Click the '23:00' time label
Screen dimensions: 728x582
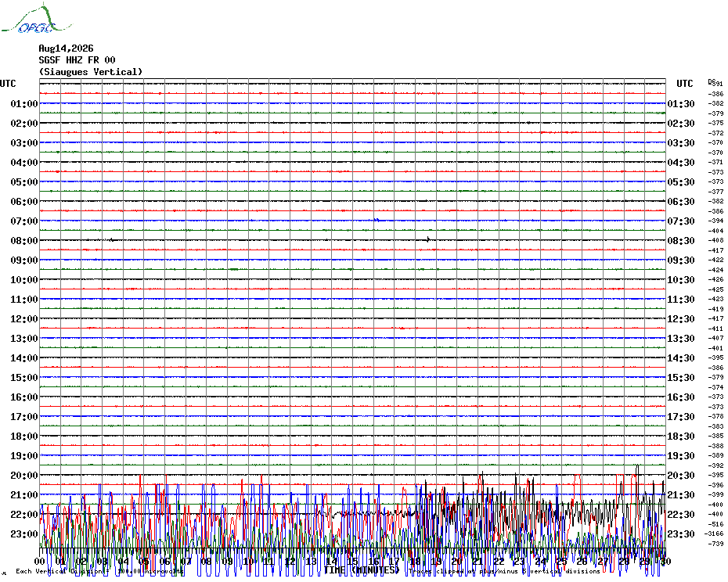(24, 533)
